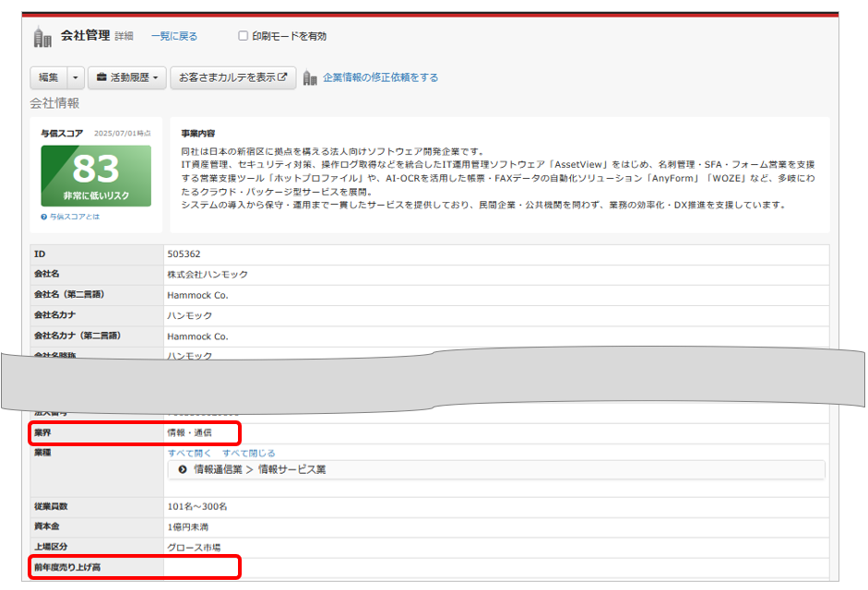
Task: Click the company management building icon
Action: pos(42,37)
